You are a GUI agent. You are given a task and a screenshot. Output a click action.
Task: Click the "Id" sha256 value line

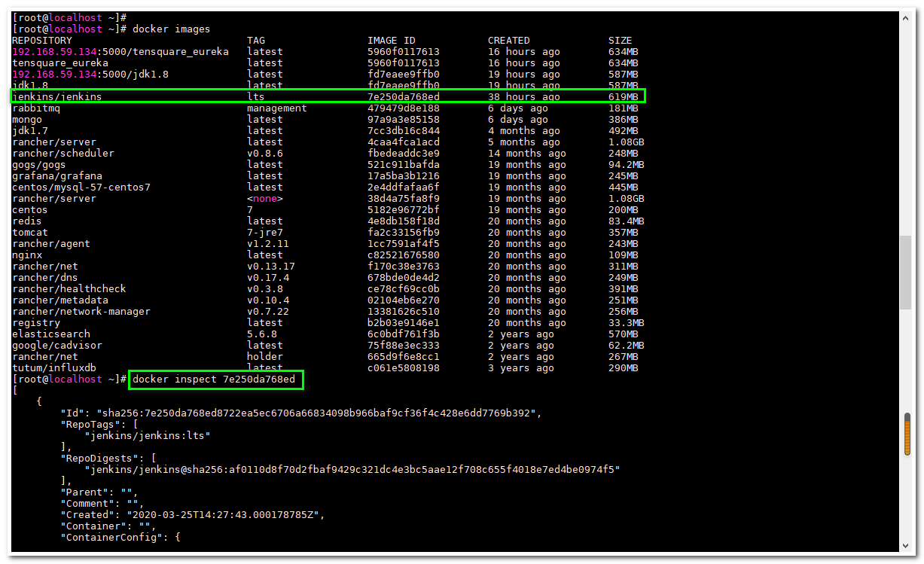point(301,413)
